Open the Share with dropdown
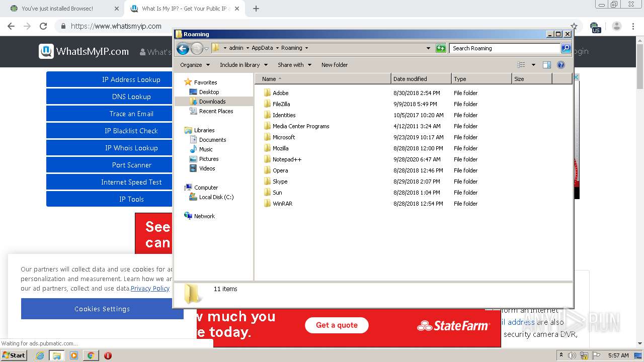Screen dimensions: 644x362 click(x=294, y=65)
